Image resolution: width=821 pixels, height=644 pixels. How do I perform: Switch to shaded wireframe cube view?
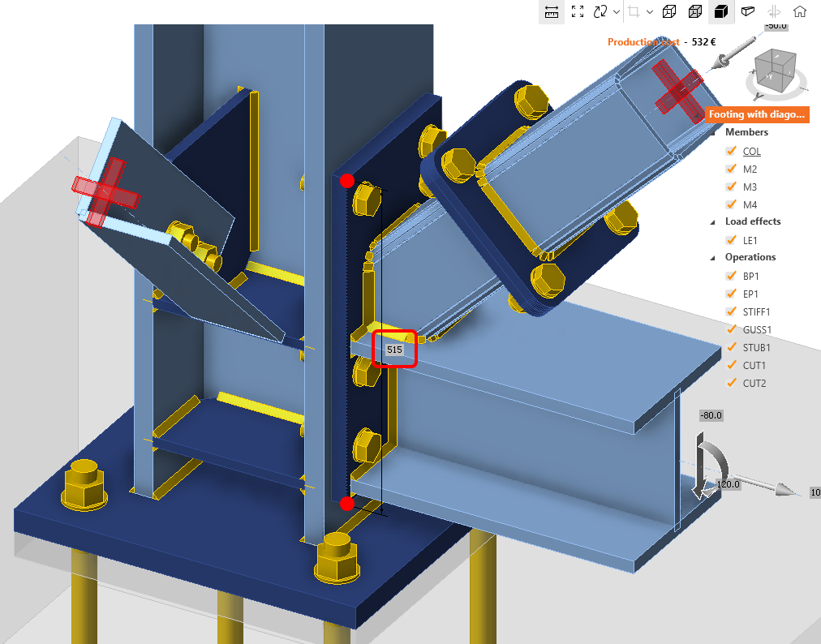(695, 11)
